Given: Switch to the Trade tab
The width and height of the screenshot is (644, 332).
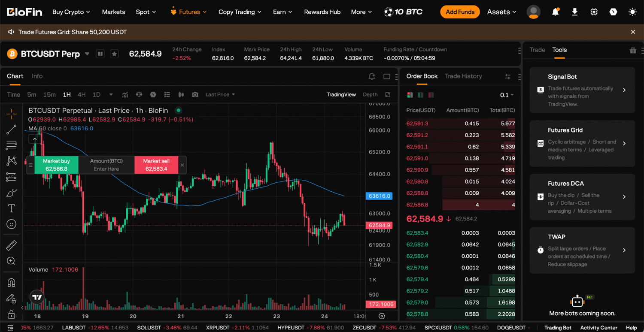Looking at the screenshot, I should pyautogui.click(x=537, y=50).
